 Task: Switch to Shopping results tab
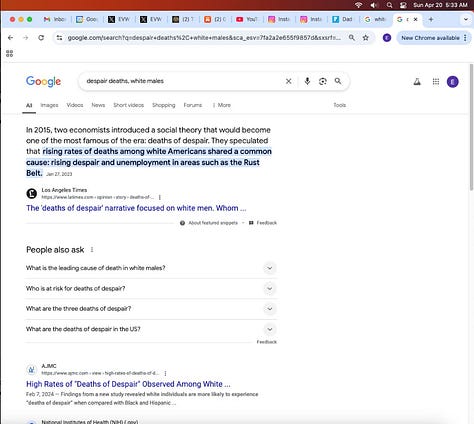click(x=164, y=105)
